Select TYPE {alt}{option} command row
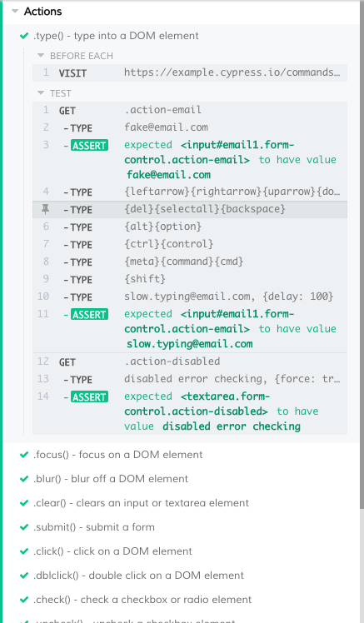This screenshot has width=364, height=623. click(190, 227)
